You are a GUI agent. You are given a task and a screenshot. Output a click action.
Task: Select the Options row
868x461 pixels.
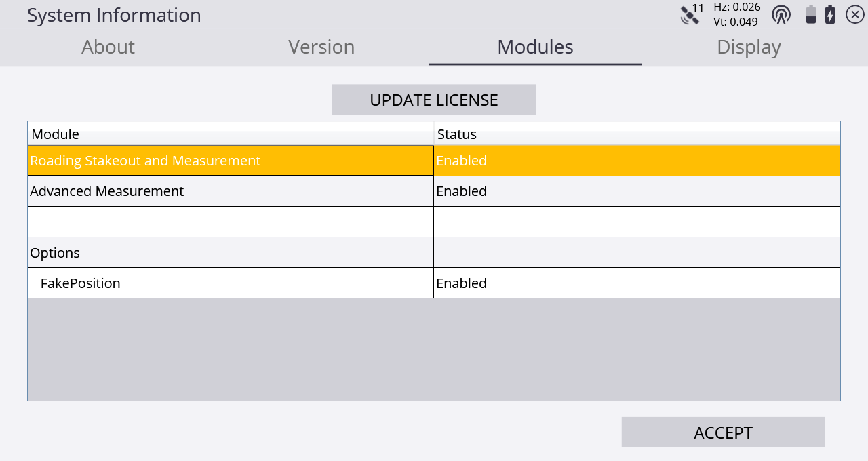(434, 252)
